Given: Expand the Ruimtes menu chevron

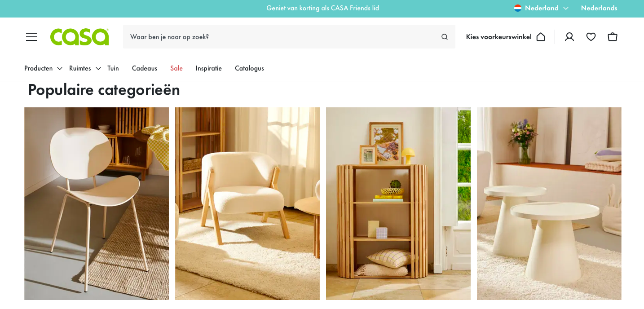Looking at the screenshot, I should click(x=98, y=68).
